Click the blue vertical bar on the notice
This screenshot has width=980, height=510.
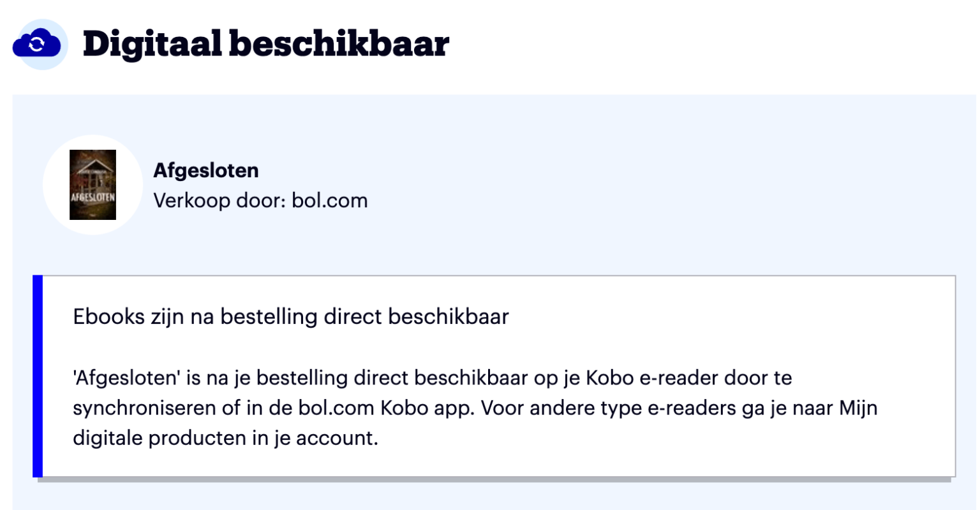(38, 376)
